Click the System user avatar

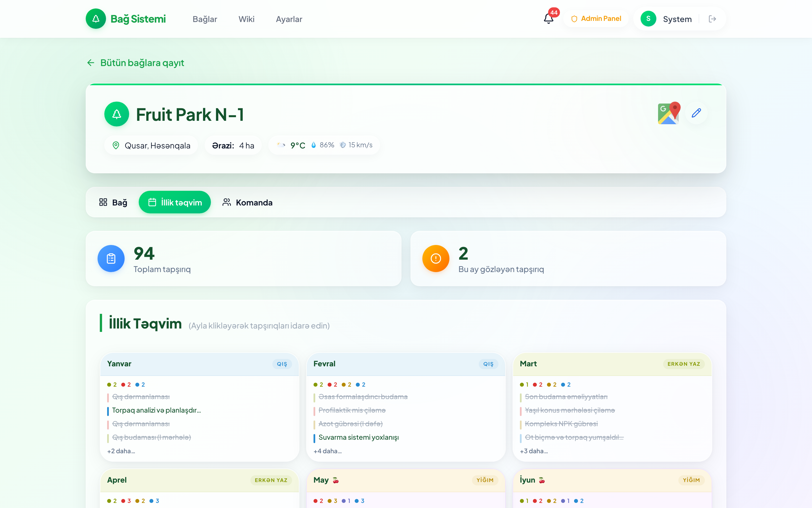coord(648,19)
